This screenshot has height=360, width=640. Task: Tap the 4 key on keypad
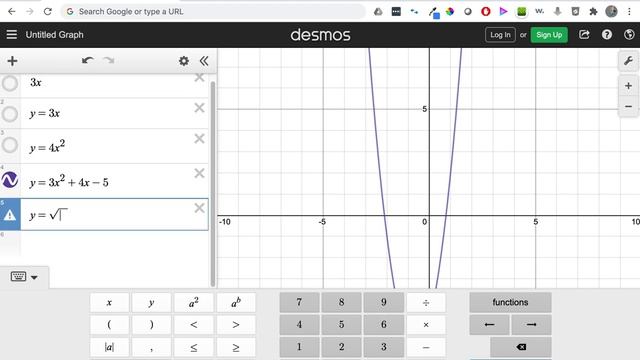click(x=299, y=324)
